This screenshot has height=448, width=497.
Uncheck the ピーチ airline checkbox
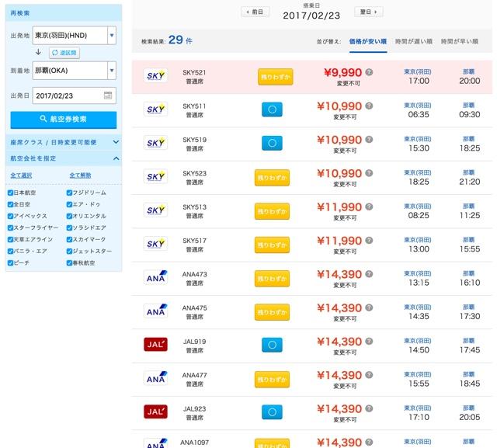tap(11, 263)
